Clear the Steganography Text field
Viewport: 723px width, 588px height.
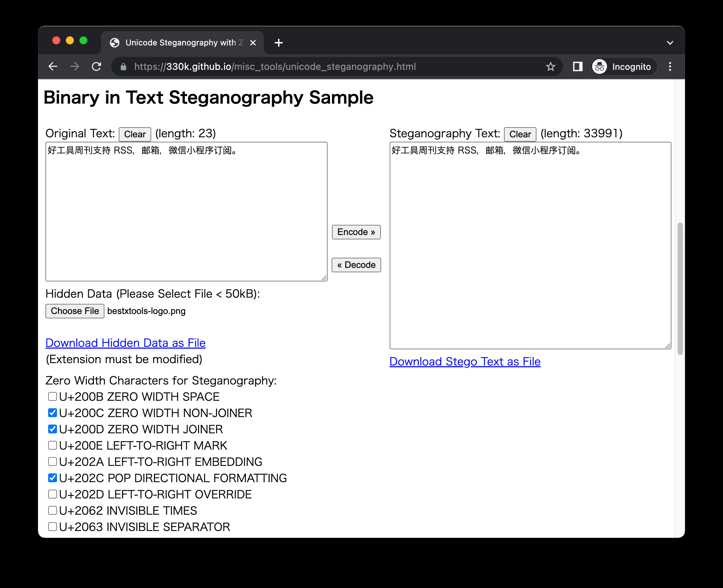pyautogui.click(x=520, y=134)
